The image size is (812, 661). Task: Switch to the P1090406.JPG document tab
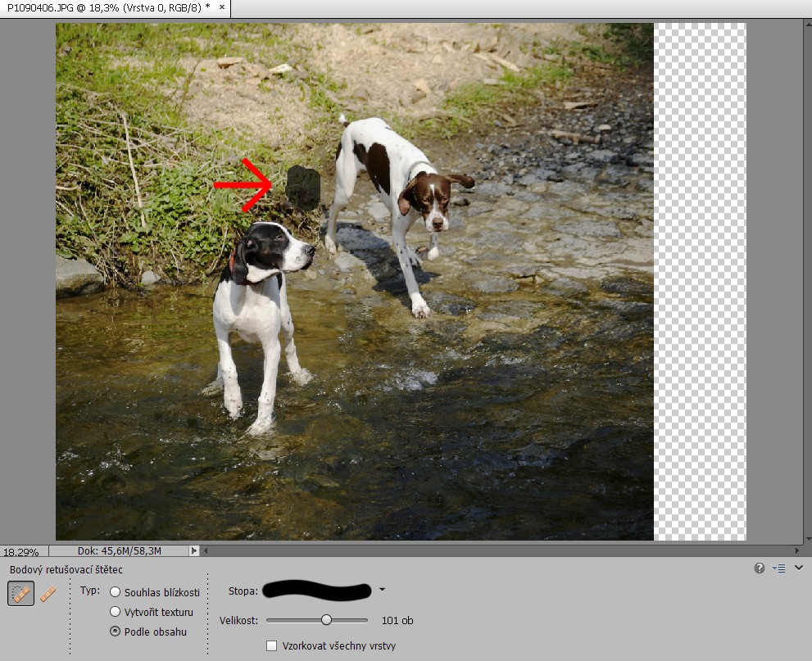[x=107, y=7]
